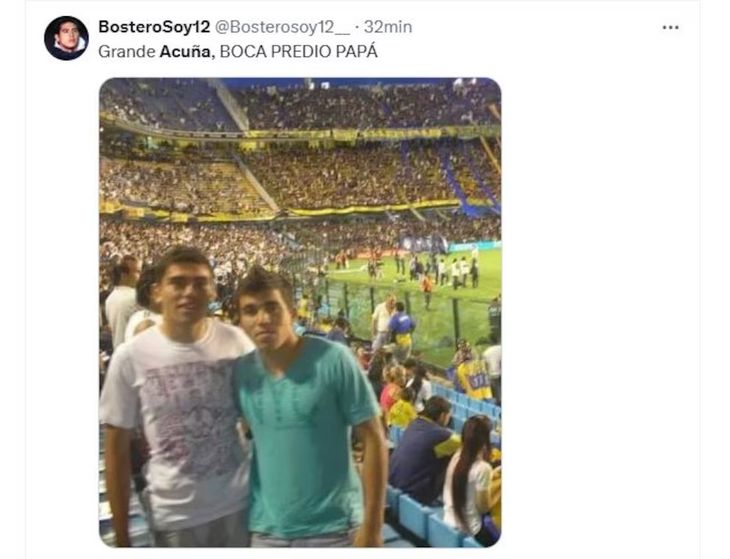The width and height of the screenshot is (730, 559).
Task: Click the player group on the pitch
Action: point(438,270)
